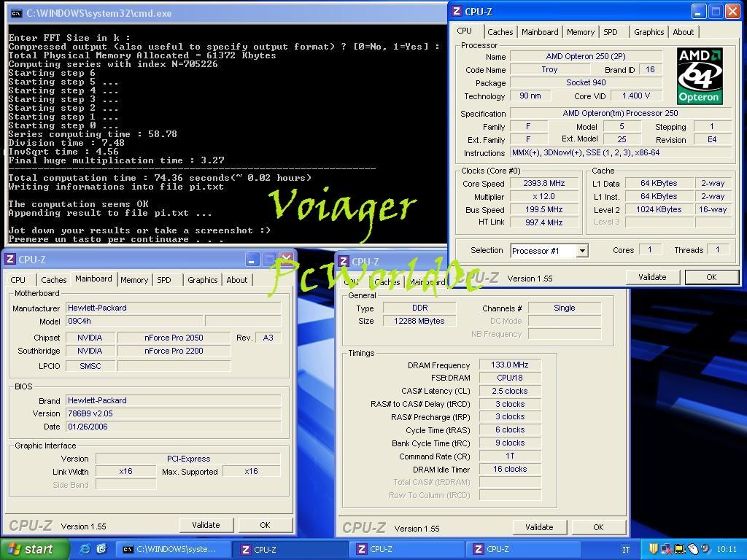Image resolution: width=747 pixels, height=560 pixels.
Task: Click the Multiplier value 'x 12.0'
Action: click(x=543, y=196)
